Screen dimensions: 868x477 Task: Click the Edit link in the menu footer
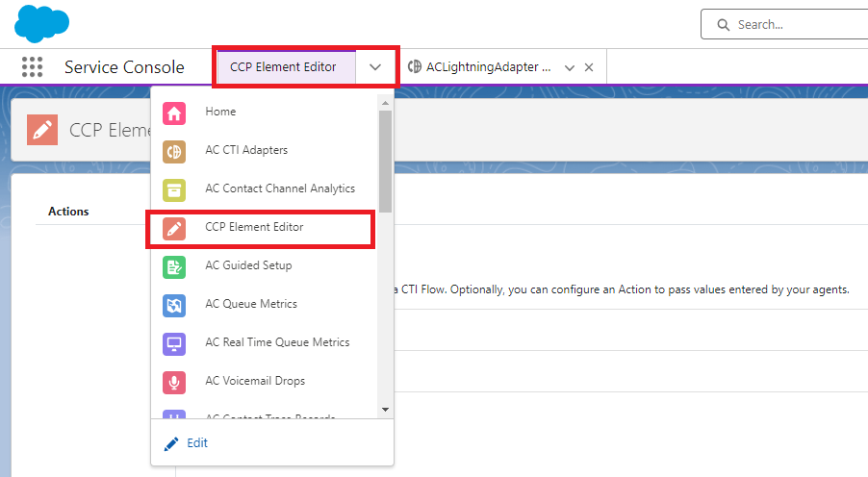coord(197,443)
